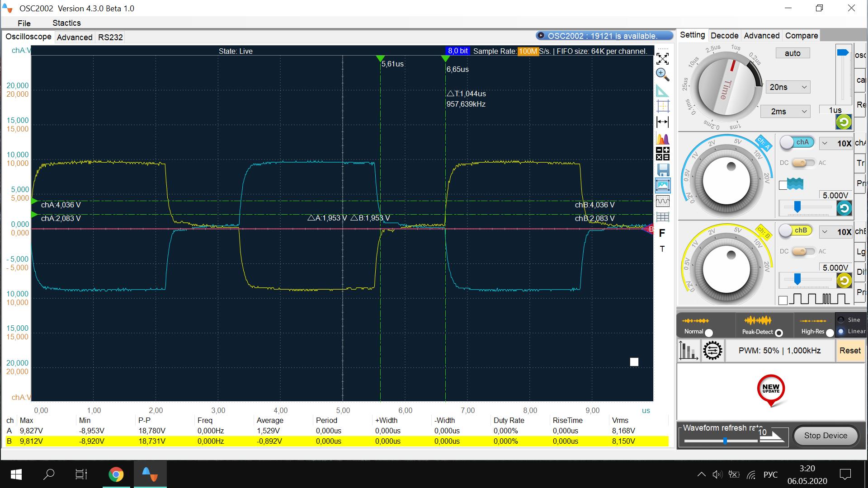Open the histogram spectrum icon
The height and width of the screenshot is (488, 868).
coord(662,139)
